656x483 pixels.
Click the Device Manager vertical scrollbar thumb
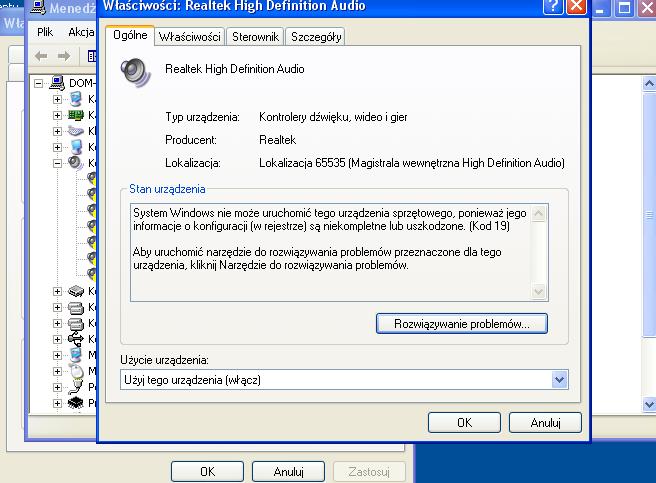649,214
